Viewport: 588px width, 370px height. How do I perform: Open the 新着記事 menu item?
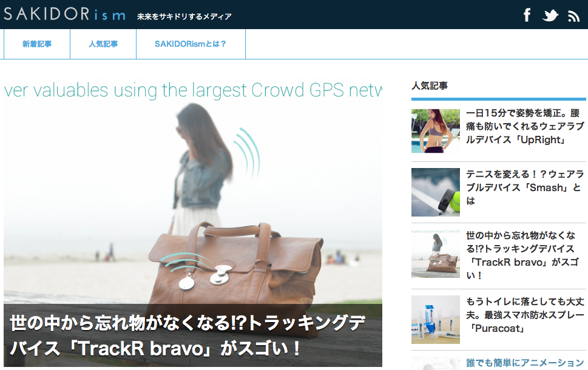[37, 44]
